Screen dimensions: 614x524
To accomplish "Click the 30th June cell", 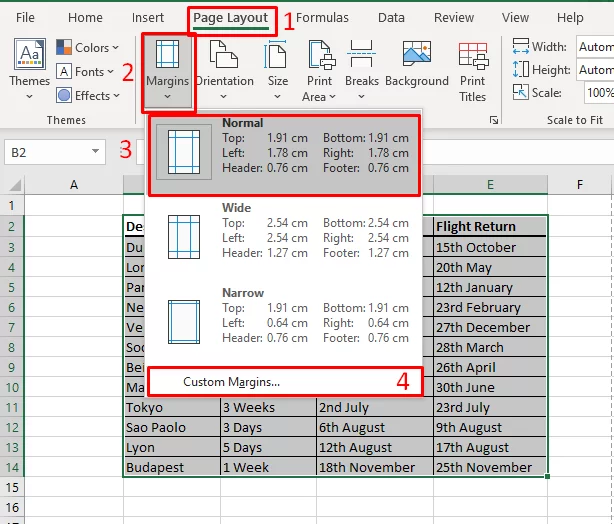I will 490,387.
